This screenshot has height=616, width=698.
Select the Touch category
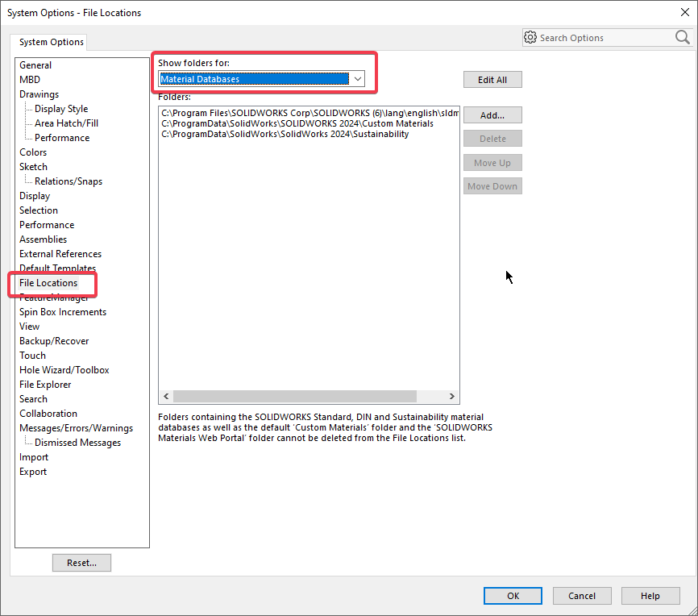(32, 356)
